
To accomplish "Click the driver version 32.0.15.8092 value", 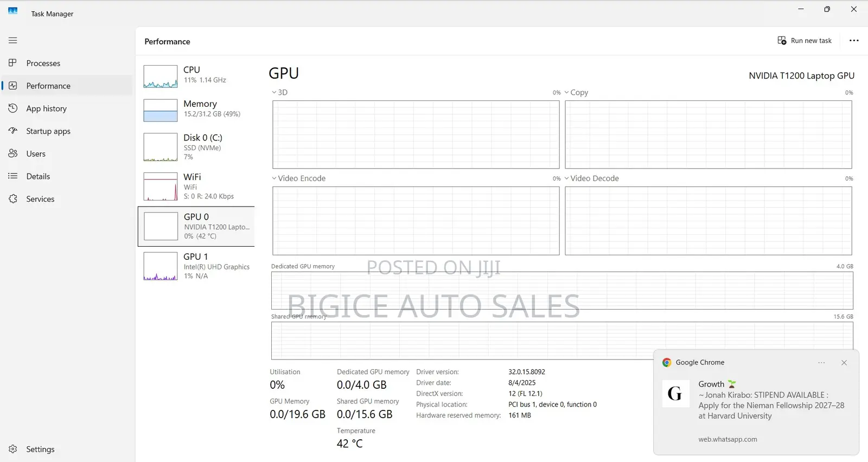I will (x=527, y=372).
